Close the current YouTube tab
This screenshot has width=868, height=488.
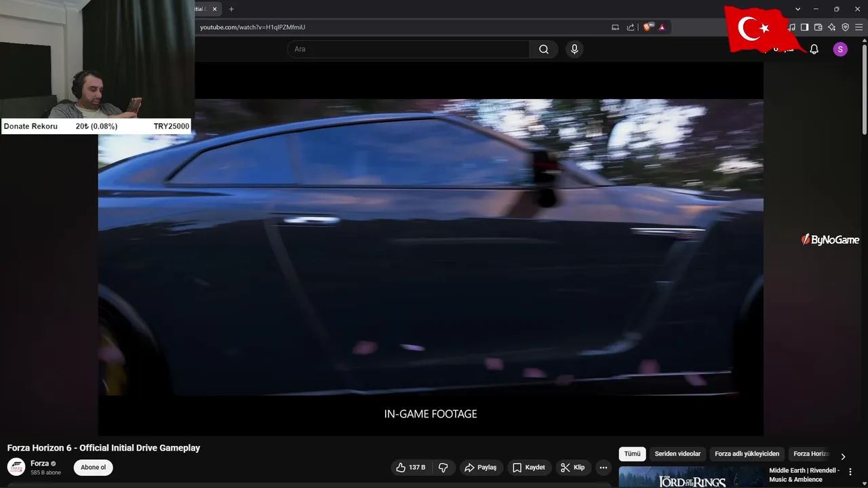tap(215, 9)
